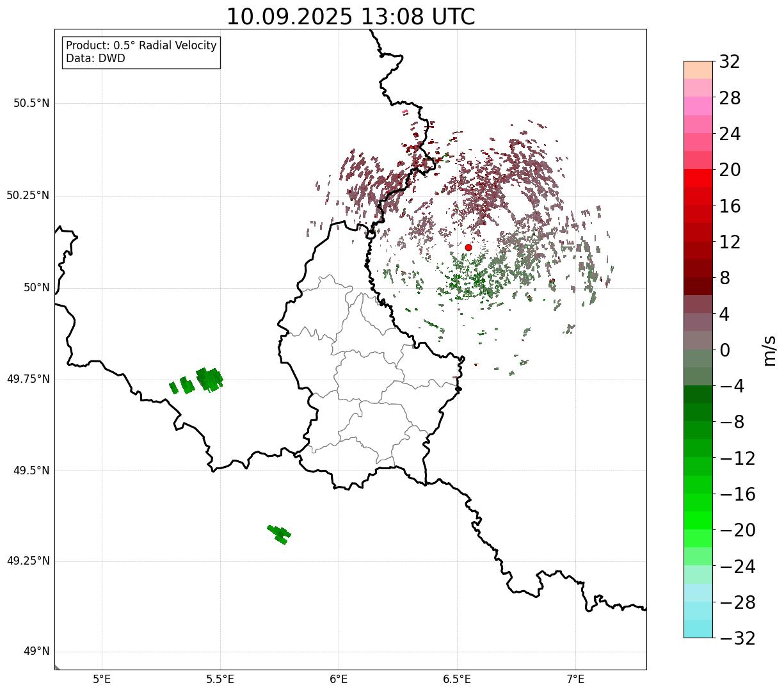The height and width of the screenshot is (692, 784).
Task: Click the pink echo pixel near 50.47°N
Action: (404, 113)
